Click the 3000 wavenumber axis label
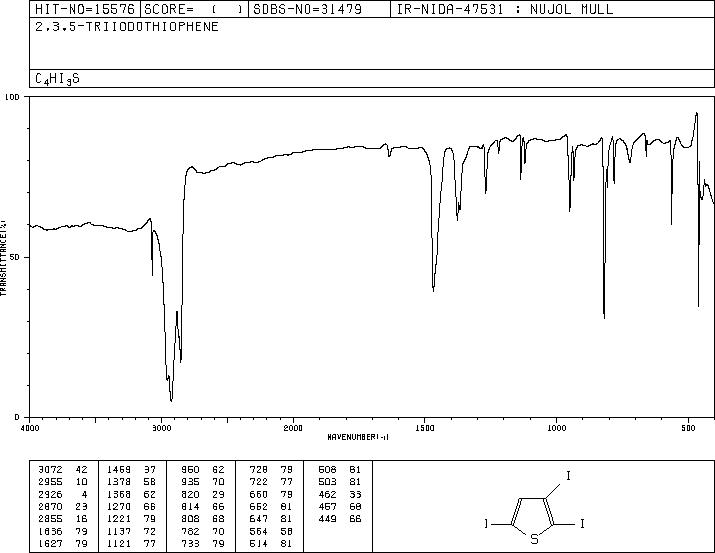Image resolution: width=715 pixels, height=553 pixels. [x=161, y=428]
